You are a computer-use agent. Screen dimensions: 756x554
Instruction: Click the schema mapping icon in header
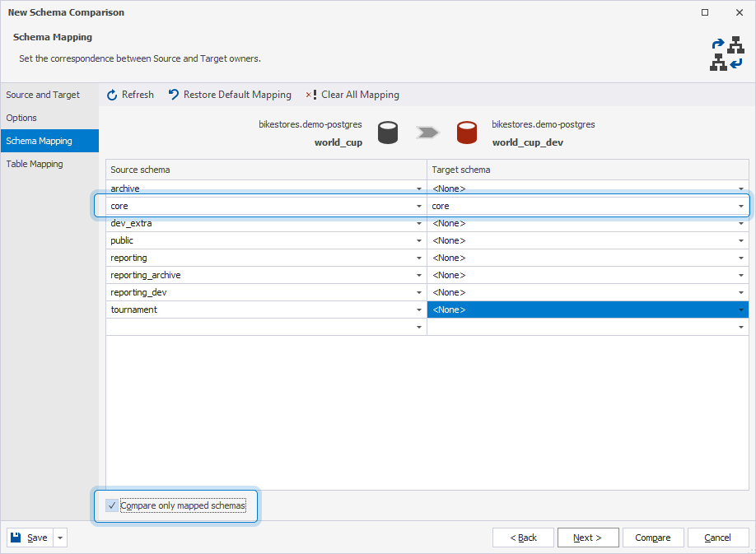(727, 54)
